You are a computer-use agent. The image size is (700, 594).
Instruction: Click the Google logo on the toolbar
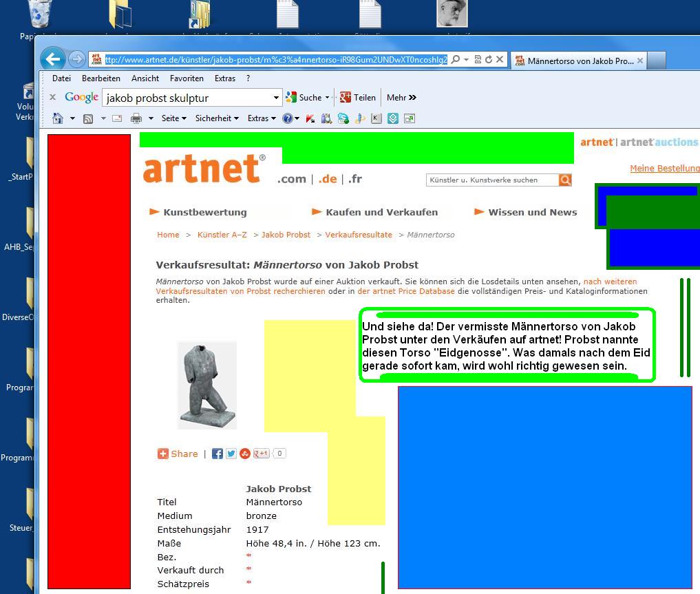81,97
